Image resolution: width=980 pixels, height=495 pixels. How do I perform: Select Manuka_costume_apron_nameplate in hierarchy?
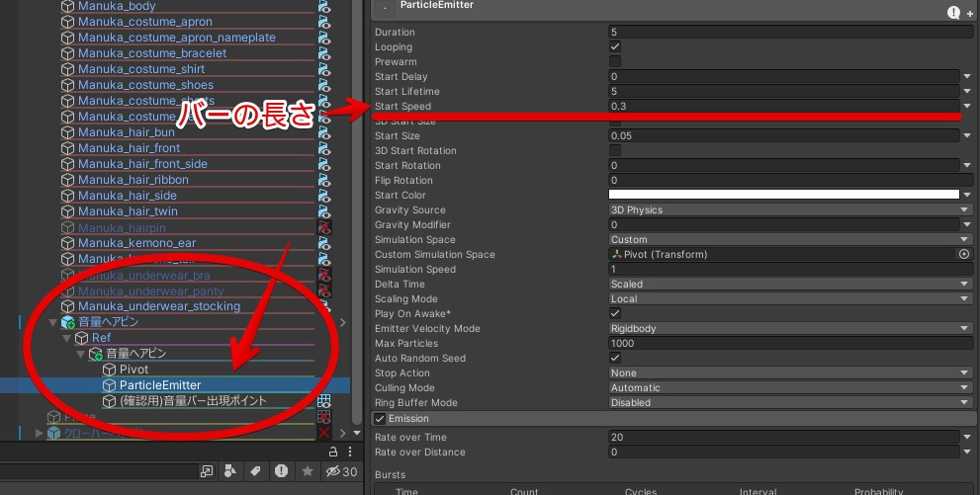tap(176, 38)
